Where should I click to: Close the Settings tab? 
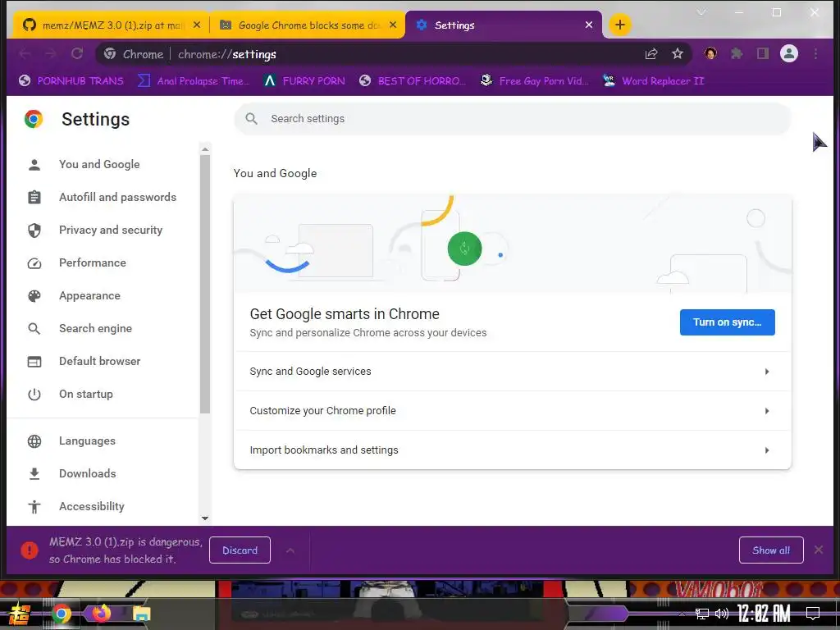(x=589, y=25)
